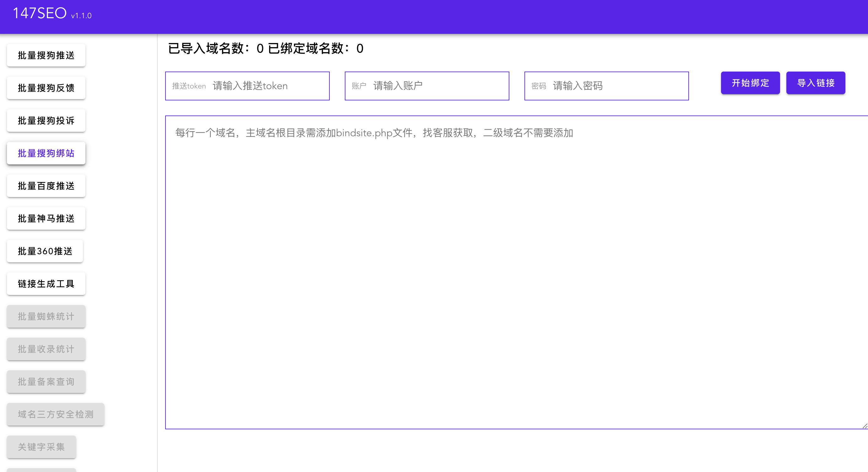
Task: Focus the 密码 password field
Action: pyautogui.click(x=606, y=86)
